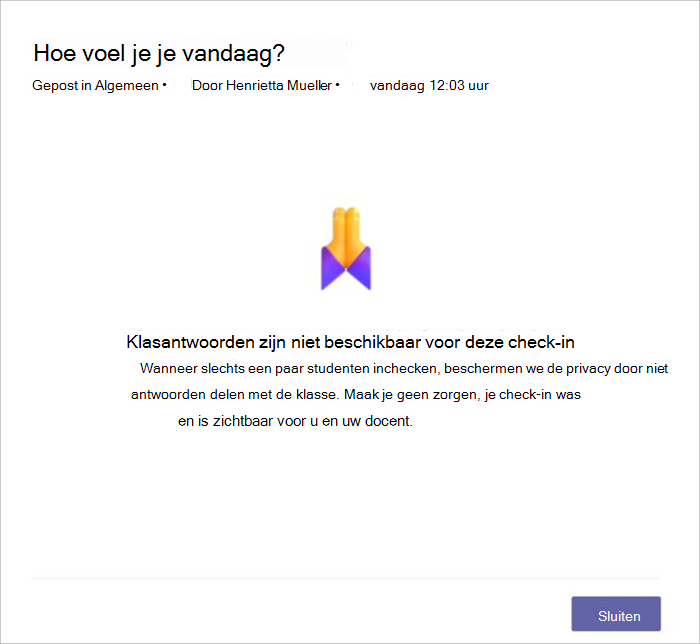Click the 'vandaag 12:03 uur' timestamp
This screenshot has height=644, width=700.
(x=429, y=85)
